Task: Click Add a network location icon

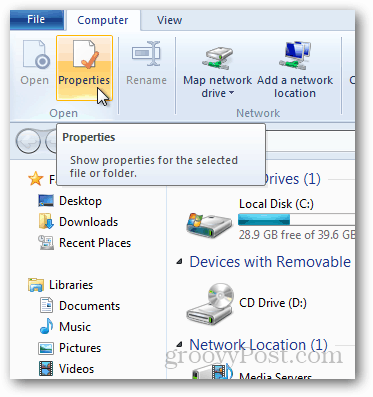Action: point(295,55)
